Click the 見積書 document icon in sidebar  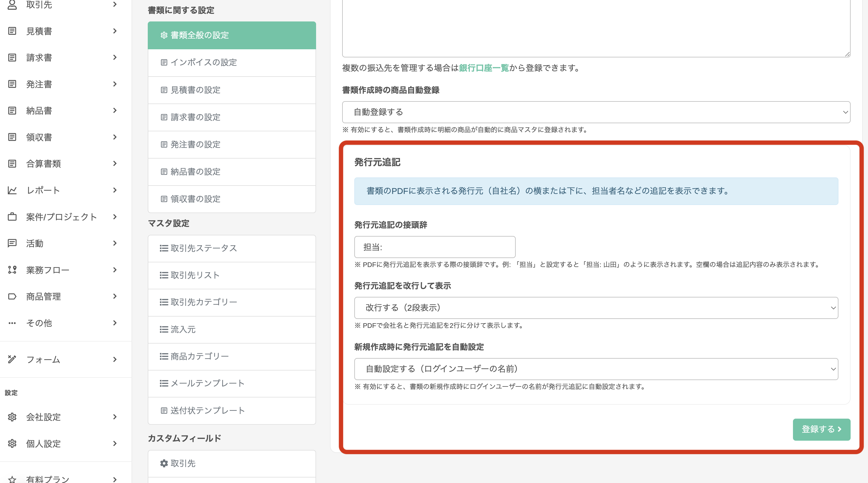point(12,31)
